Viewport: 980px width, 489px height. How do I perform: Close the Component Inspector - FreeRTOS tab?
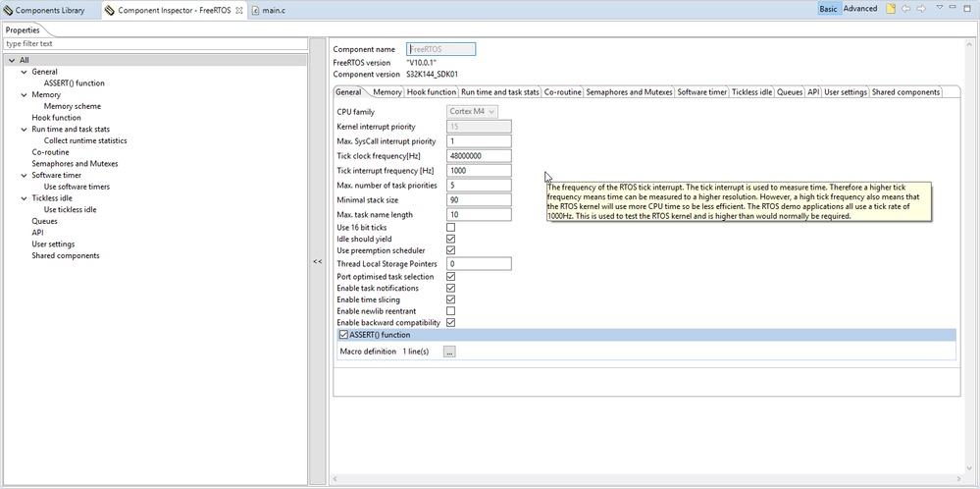pos(238,10)
